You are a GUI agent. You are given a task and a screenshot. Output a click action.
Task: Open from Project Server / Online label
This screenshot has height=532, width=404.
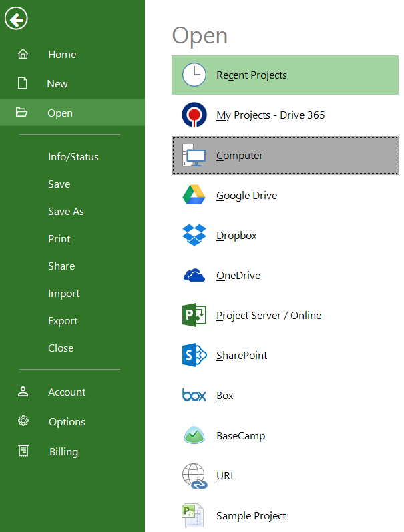tap(269, 316)
